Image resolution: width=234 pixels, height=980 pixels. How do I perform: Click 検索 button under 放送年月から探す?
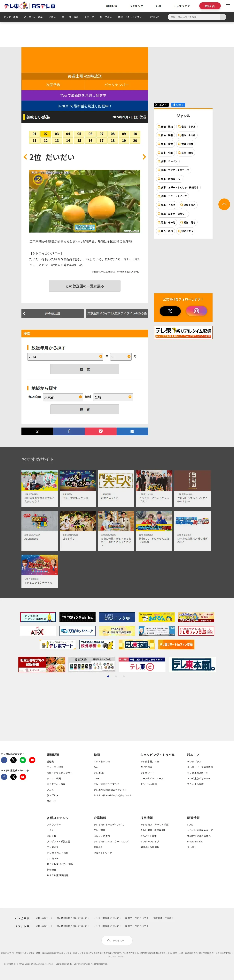(x=85, y=369)
